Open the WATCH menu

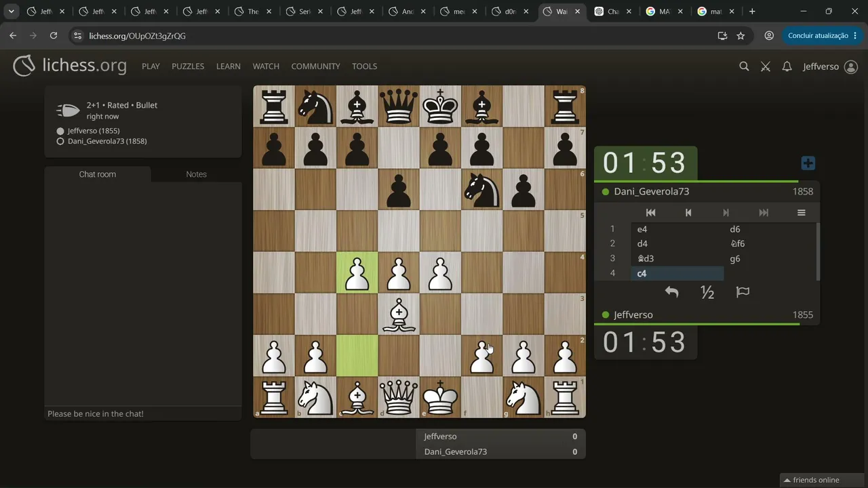(x=266, y=66)
